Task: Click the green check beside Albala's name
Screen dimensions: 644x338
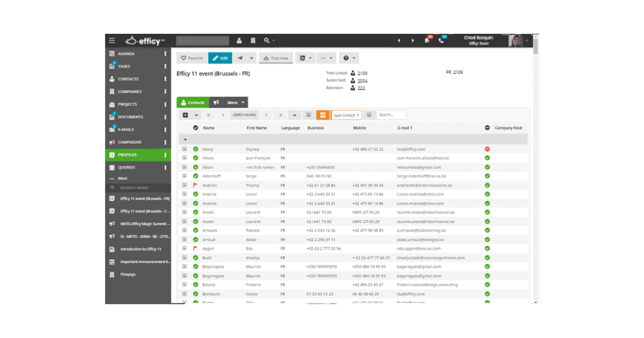Action: pyautogui.click(x=196, y=158)
